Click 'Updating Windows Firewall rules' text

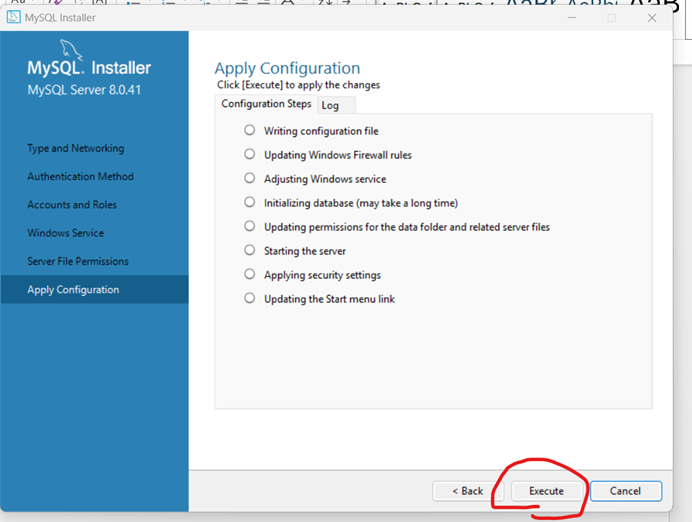tap(338, 155)
